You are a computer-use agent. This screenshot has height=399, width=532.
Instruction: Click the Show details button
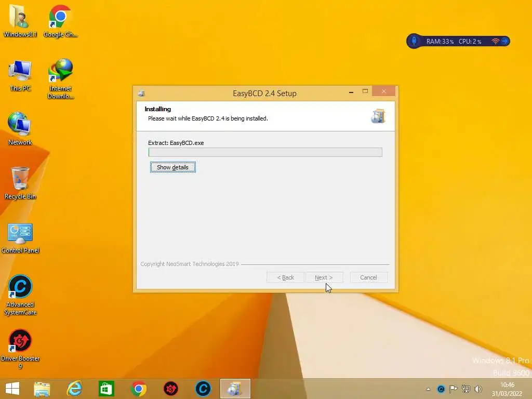coord(172,167)
